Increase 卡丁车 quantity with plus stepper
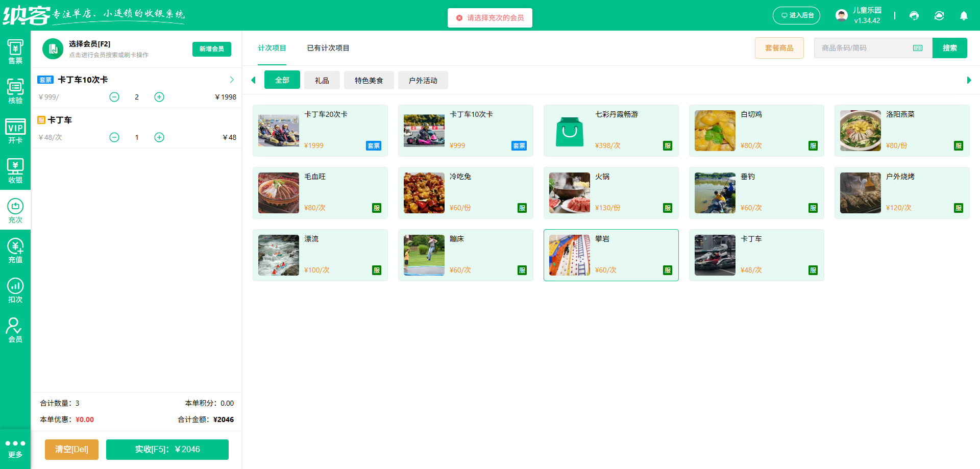The height and width of the screenshot is (469, 980). 159,137
